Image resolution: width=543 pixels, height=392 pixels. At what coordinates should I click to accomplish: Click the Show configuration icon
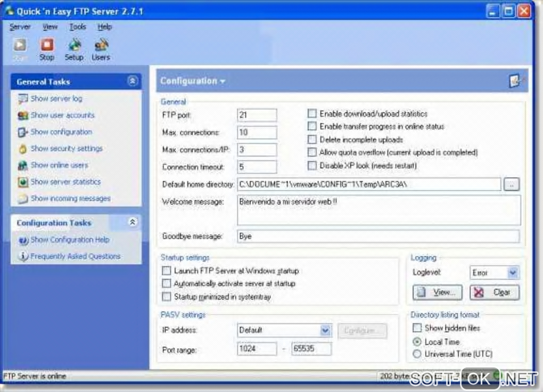tap(23, 132)
